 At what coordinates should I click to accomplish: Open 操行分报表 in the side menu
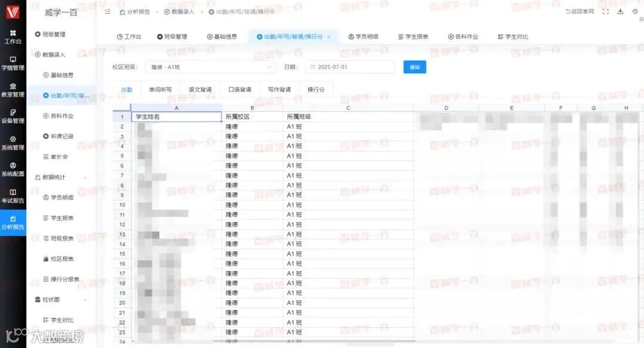pyautogui.click(x=61, y=279)
